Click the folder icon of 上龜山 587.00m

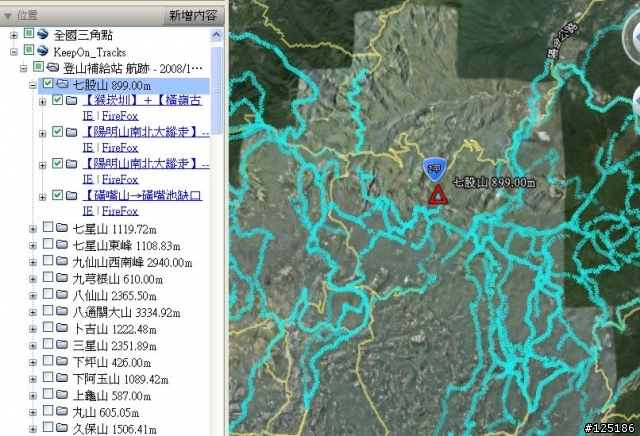(x=62, y=394)
